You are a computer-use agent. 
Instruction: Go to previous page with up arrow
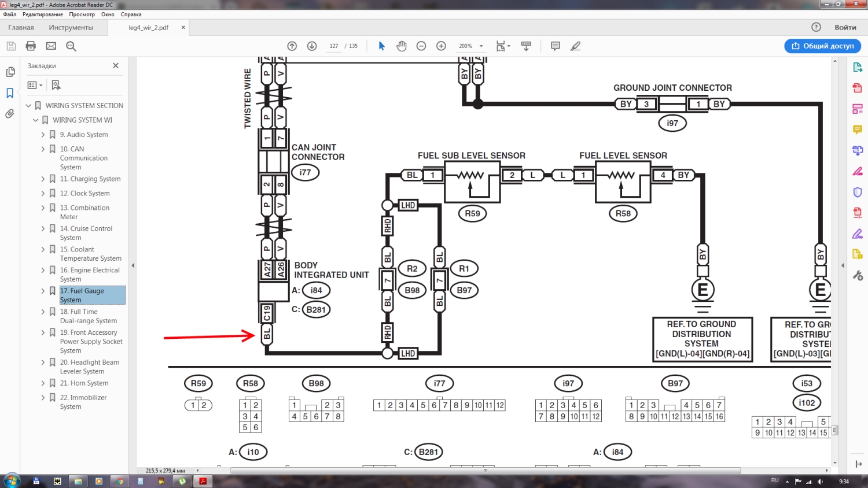(292, 46)
